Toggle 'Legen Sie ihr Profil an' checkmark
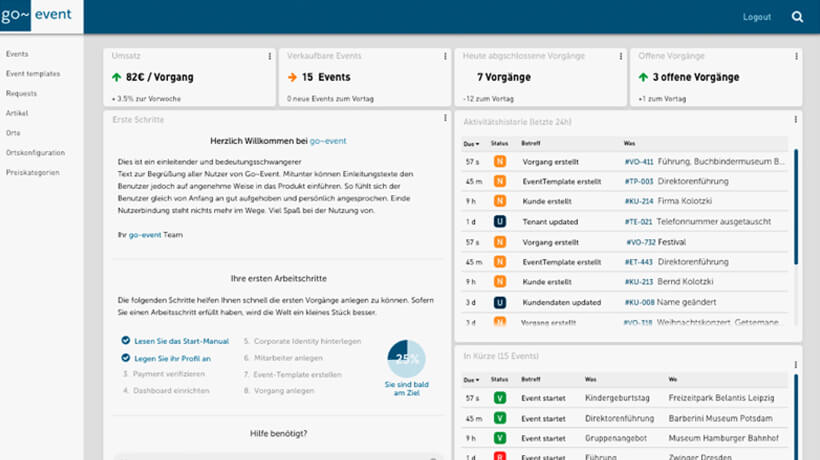820x460 pixels. (125, 357)
